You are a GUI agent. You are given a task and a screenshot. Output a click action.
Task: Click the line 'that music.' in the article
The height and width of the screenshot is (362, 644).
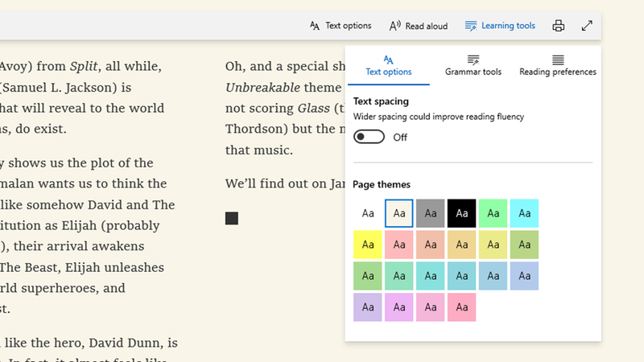258,150
